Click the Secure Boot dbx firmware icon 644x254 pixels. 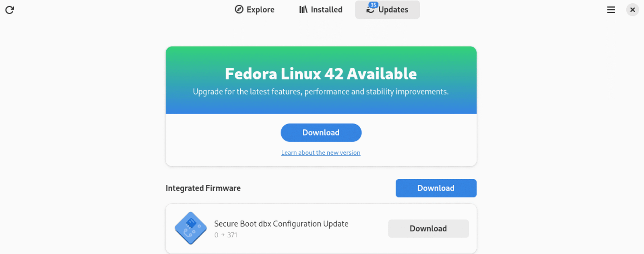191,228
